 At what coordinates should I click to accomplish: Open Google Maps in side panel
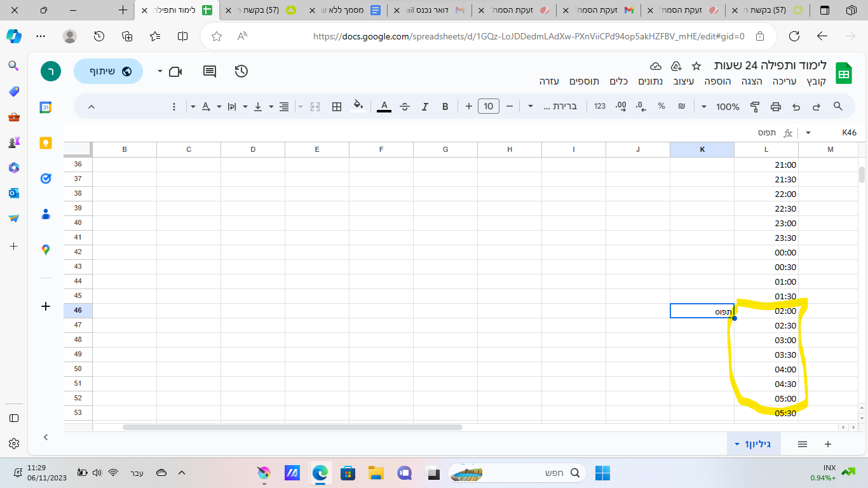[x=46, y=250]
